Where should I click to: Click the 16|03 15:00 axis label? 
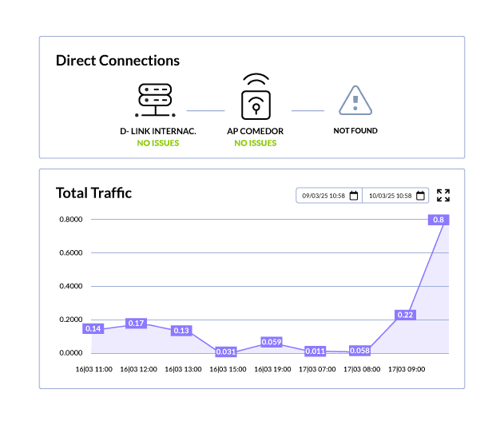pos(228,369)
